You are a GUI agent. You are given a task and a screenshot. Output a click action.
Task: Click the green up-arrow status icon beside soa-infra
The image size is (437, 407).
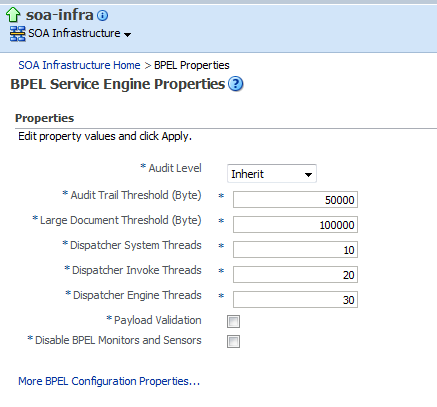pyautogui.click(x=13, y=15)
